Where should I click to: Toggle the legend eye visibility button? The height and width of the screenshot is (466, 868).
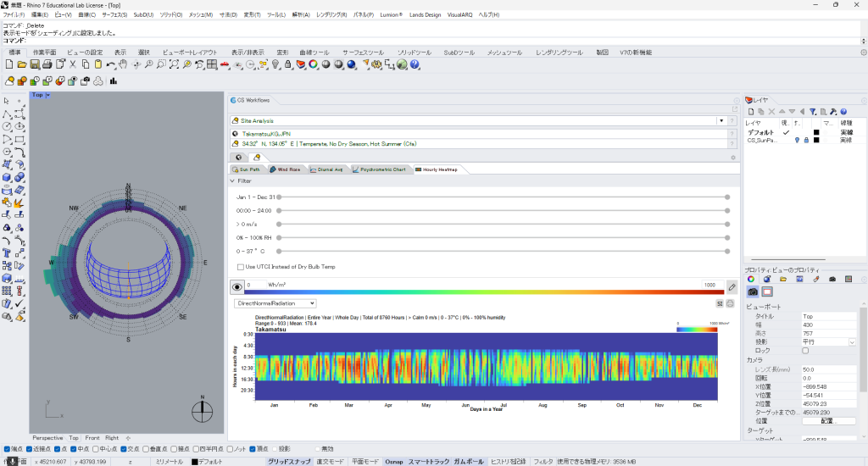point(237,287)
